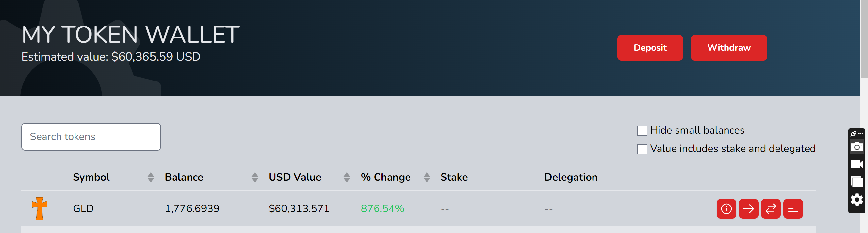Open the capture tool settings gear
Screen dimensions: 868x233
[x=857, y=200]
